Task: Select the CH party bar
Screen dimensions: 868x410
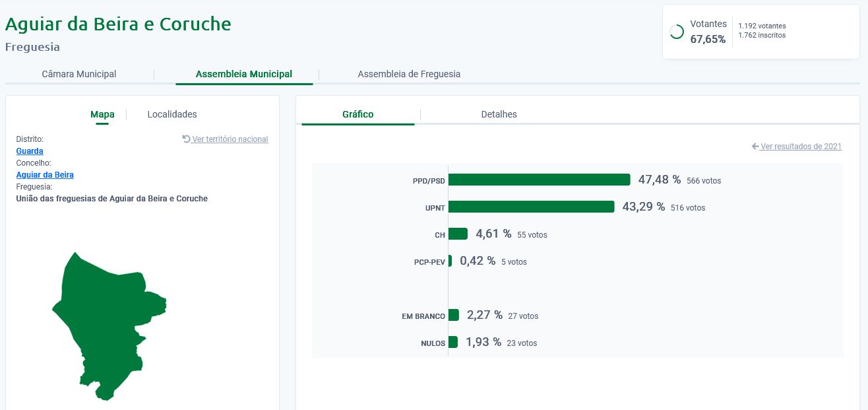Action: [458, 234]
